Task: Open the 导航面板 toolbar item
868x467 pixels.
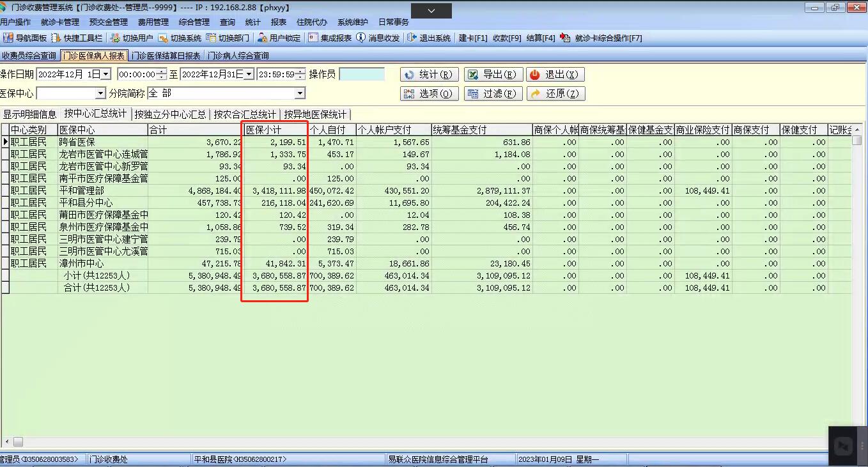Action: click(25, 38)
